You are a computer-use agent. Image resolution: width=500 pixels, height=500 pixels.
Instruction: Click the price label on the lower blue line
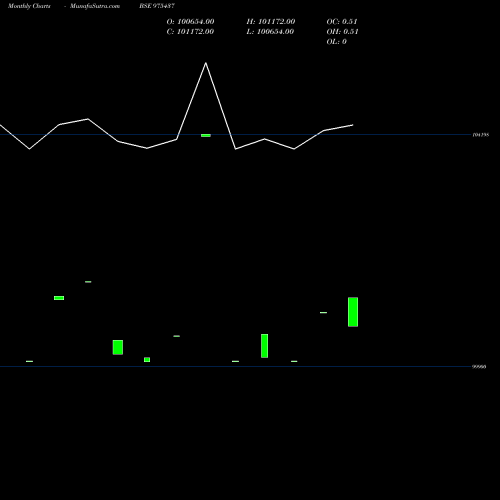[479, 367]
